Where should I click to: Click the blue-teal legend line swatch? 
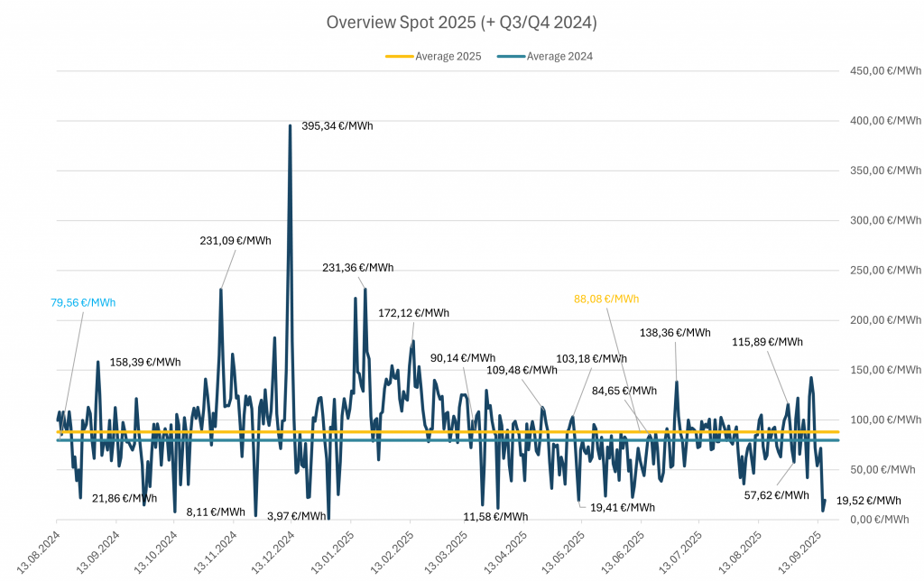click(511, 56)
